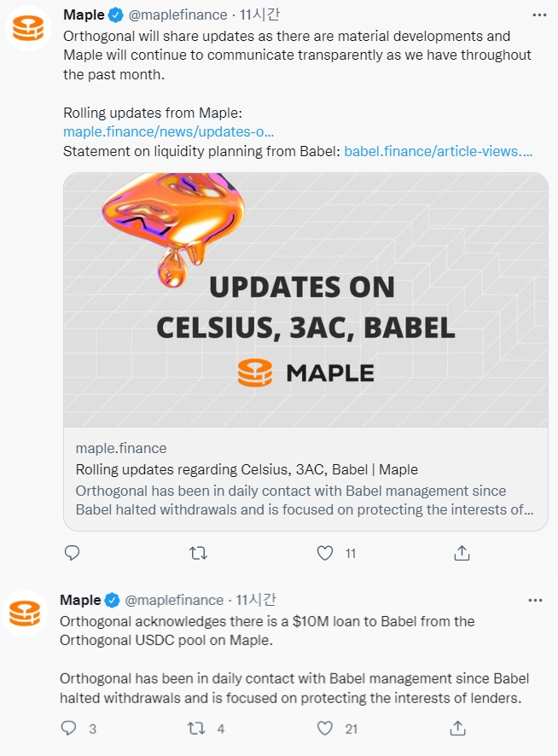This screenshot has height=756, width=558.
Task: Like the tweet about $10M Babel loan
Action: [x=324, y=728]
